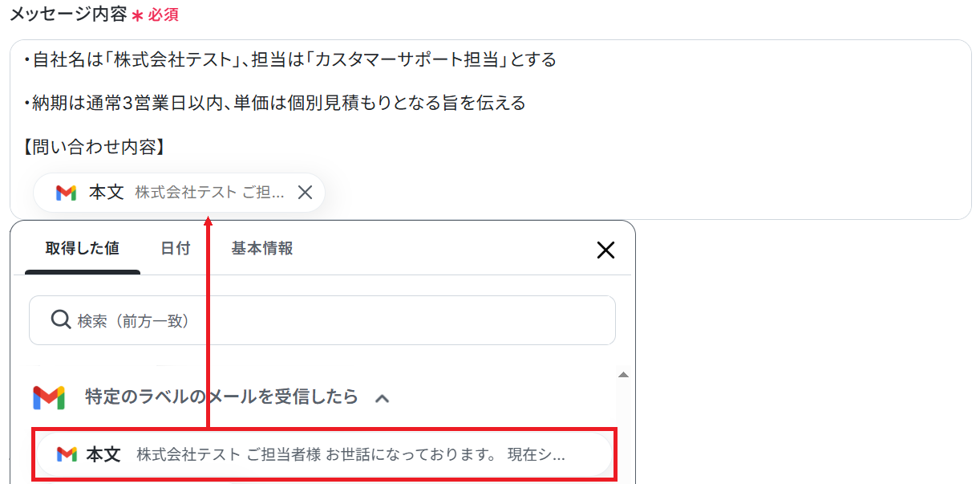Focus the 検索（前方一致） search field
Screen dimensions: 980x484
coord(322,320)
